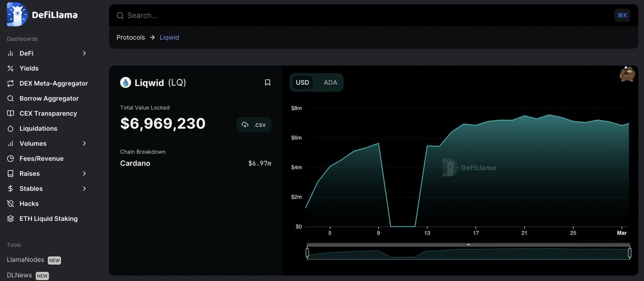Click the cloud download icon on .csv
Screen dimensions: 644x281
pyautogui.click(x=245, y=125)
